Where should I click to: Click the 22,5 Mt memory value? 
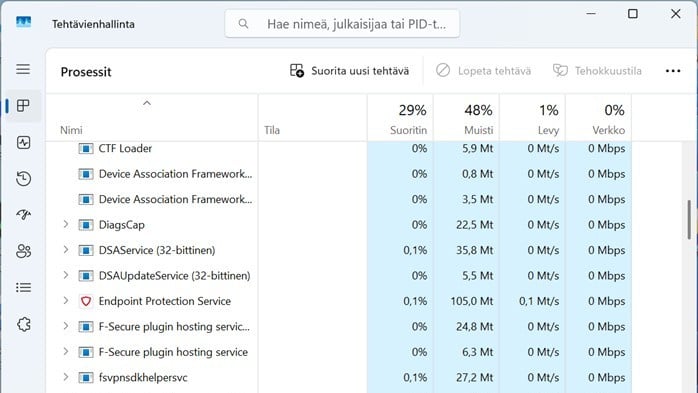474,225
